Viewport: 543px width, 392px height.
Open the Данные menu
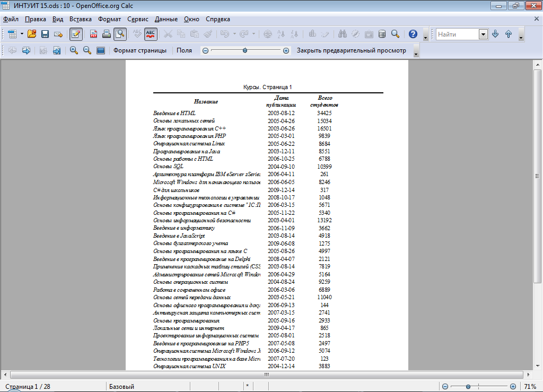click(166, 19)
